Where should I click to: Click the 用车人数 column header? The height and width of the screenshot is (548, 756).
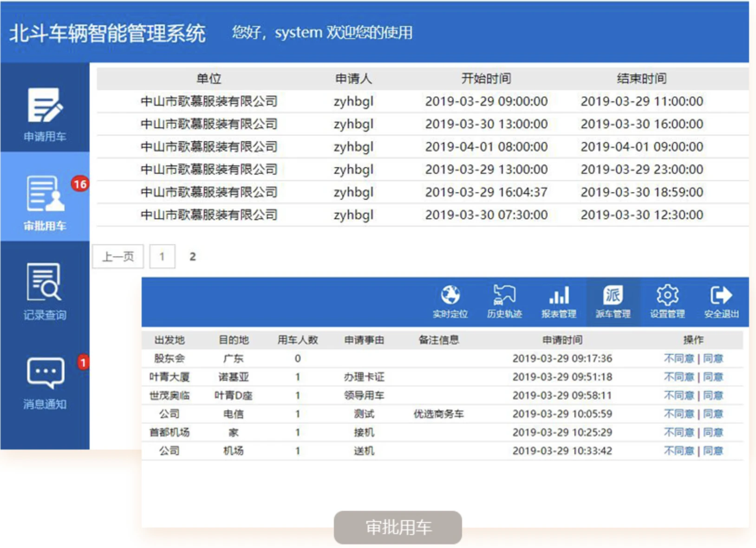[x=298, y=340]
